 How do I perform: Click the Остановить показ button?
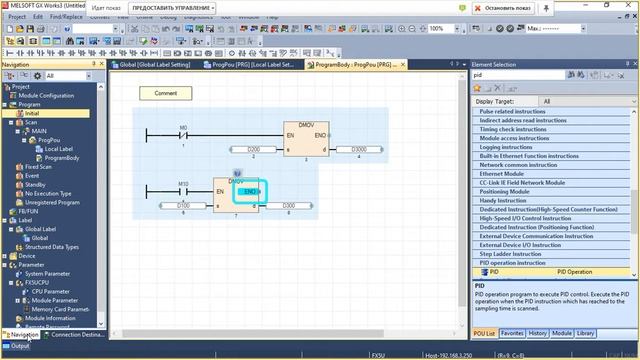503,8
